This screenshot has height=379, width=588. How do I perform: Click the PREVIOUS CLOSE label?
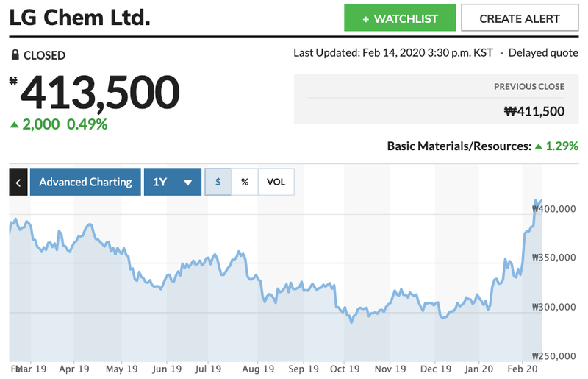point(529,86)
